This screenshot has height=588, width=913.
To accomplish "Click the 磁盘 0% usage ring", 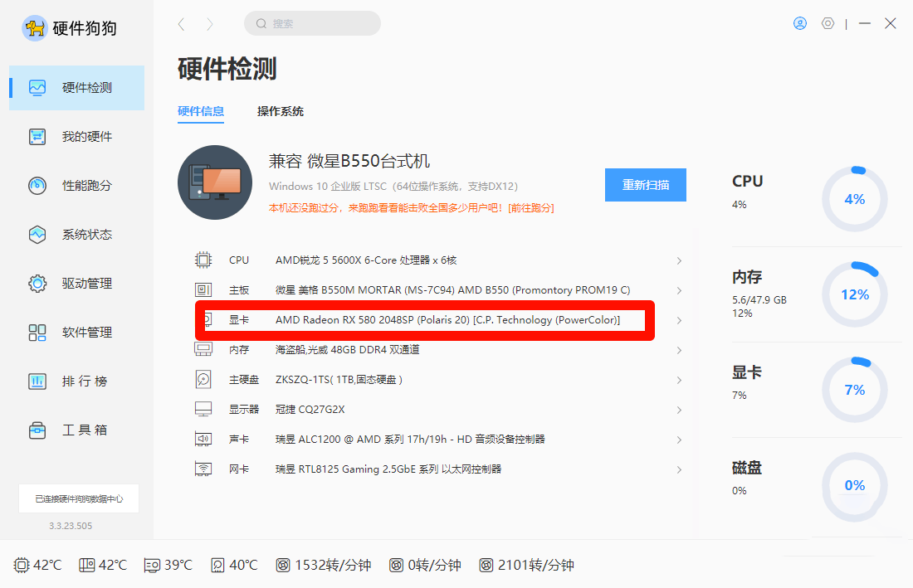I will (855, 486).
